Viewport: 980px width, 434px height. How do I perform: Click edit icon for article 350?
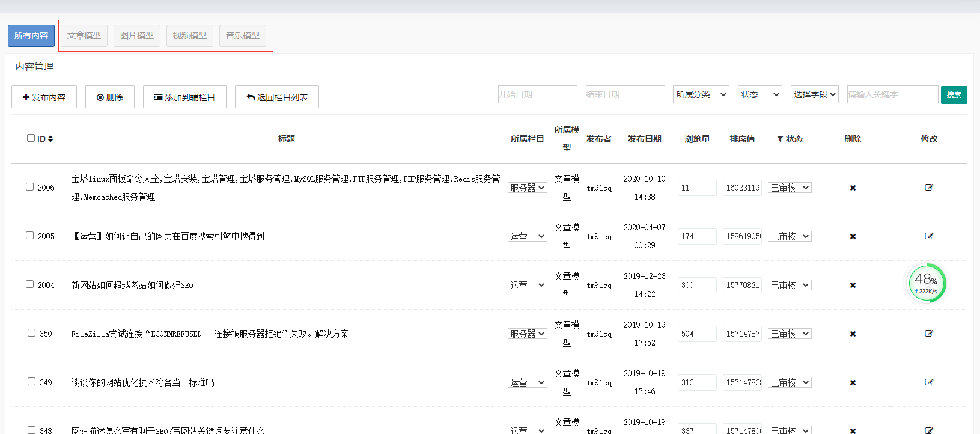(929, 334)
